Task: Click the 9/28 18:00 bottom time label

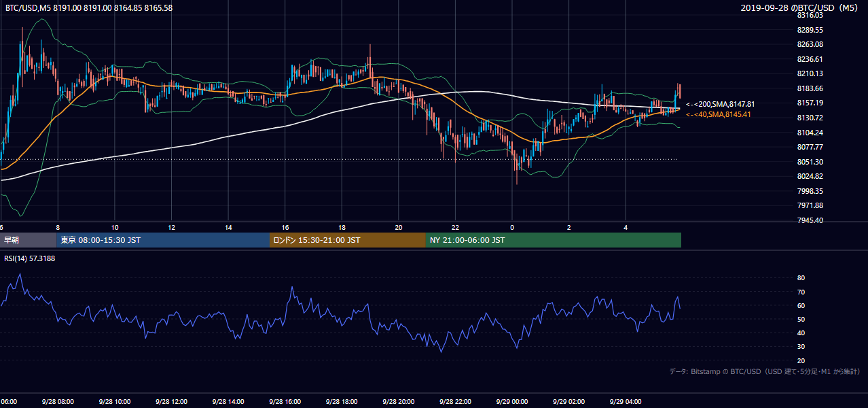Action: [342, 401]
